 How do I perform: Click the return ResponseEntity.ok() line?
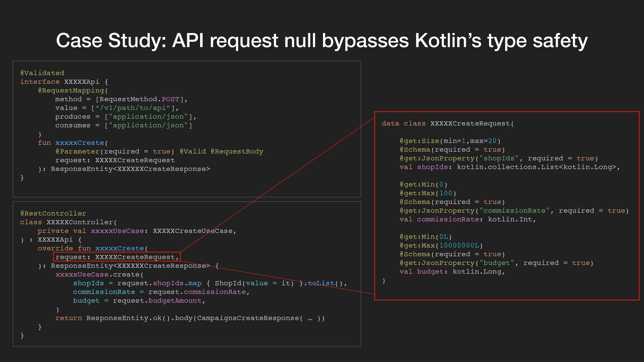coord(190,318)
